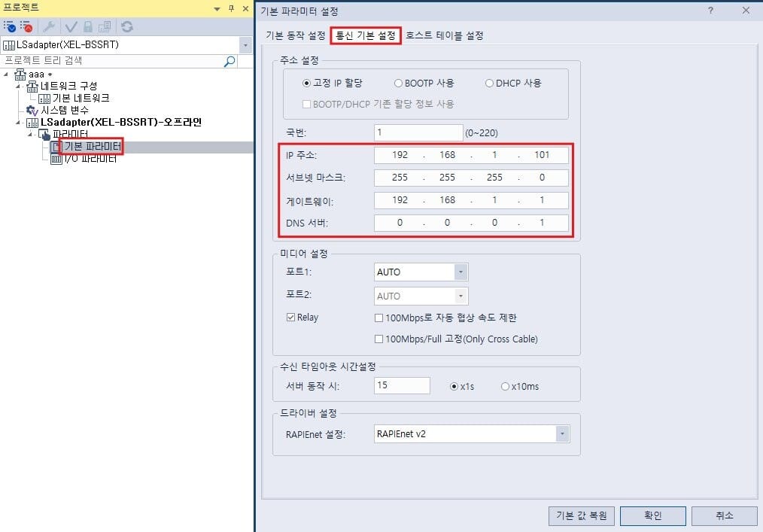This screenshot has width=763, height=532.
Task: Collapse the 파라미터 tree node
Action: [30, 135]
